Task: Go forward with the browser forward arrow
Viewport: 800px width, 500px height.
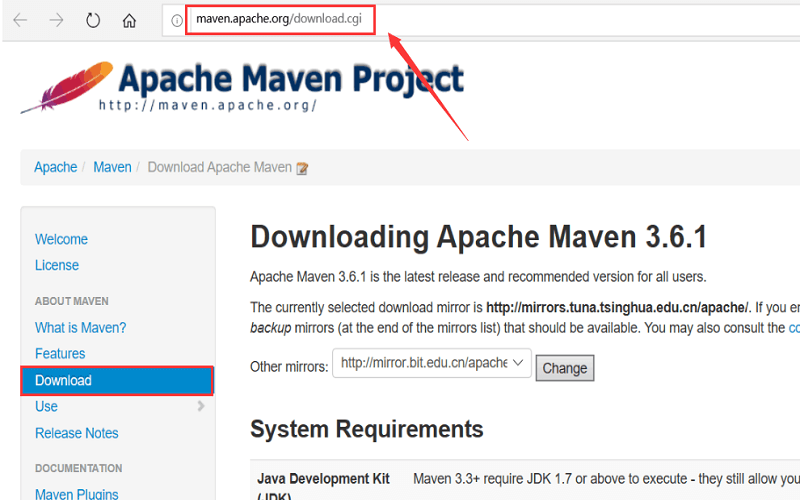Action: [x=56, y=20]
